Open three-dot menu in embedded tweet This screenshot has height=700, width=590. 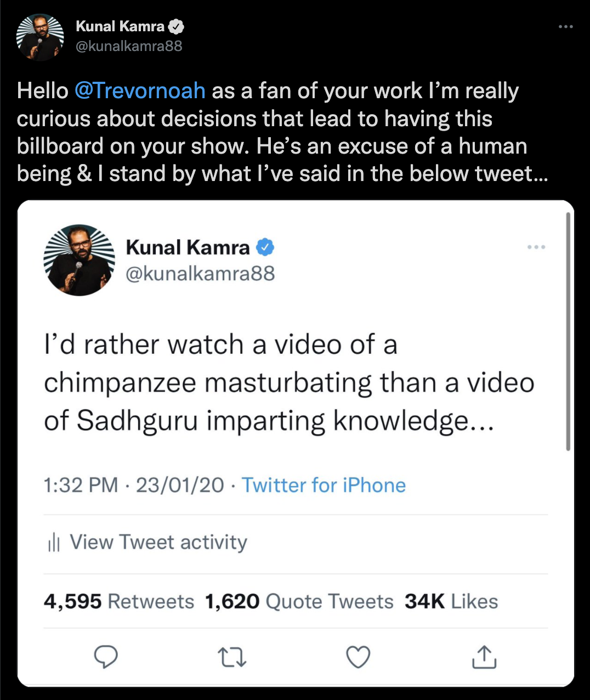point(536,247)
